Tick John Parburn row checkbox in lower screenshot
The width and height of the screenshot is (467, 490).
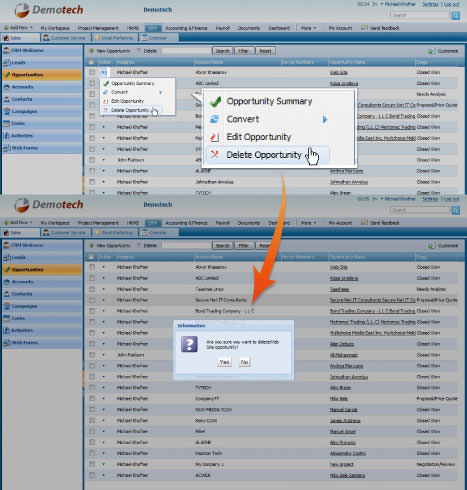tap(92, 355)
